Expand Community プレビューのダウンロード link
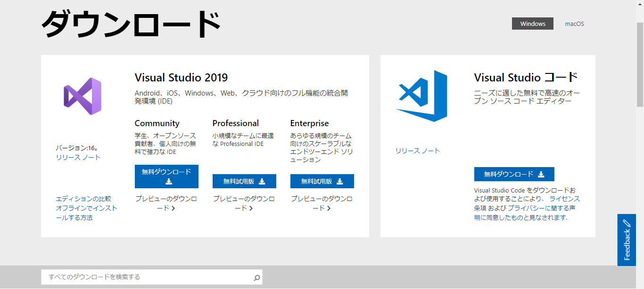Screen dimensions: 644x289 166,203
